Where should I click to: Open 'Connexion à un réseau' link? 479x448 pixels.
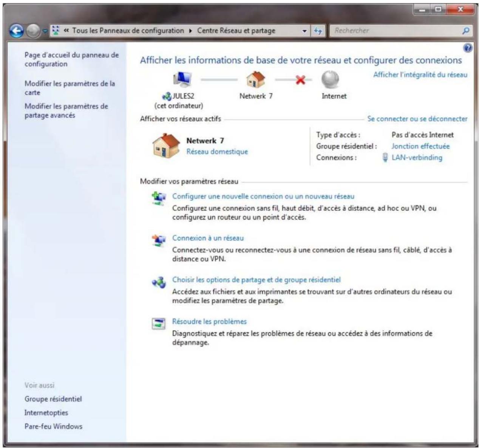click(208, 238)
